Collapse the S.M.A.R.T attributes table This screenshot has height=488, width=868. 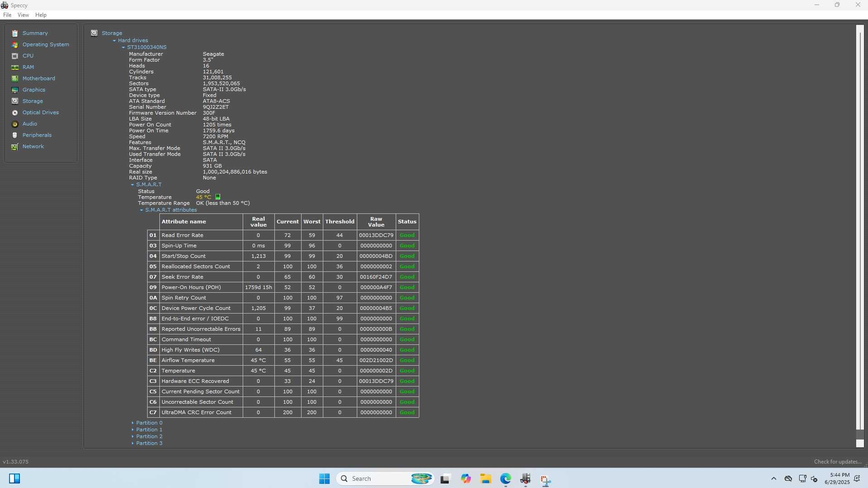(x=141, y=210)
